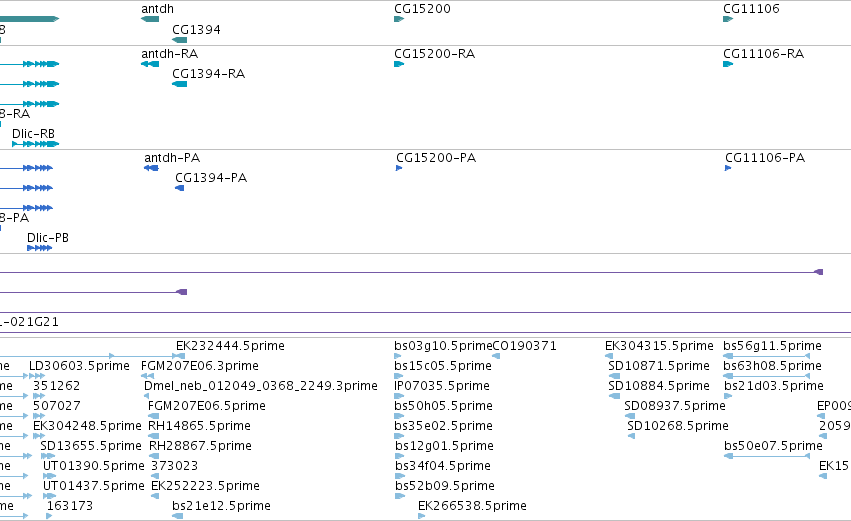This screenshot has width=851, height=521.
Task: Click the antdh gene arrow glyph
Action: point(150,19)
